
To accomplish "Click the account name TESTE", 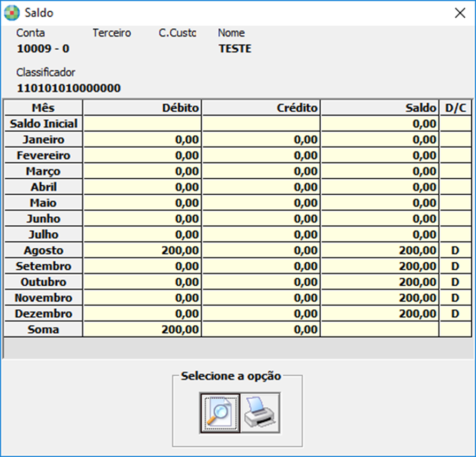I will pos(235,49).
